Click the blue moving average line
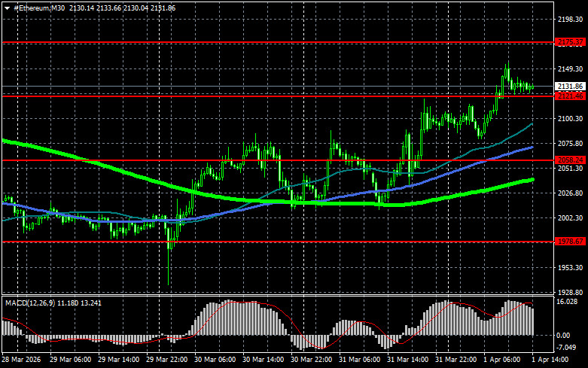Viewport: 588px width, 368px height. pyautogui.click(x=452, y=170)
